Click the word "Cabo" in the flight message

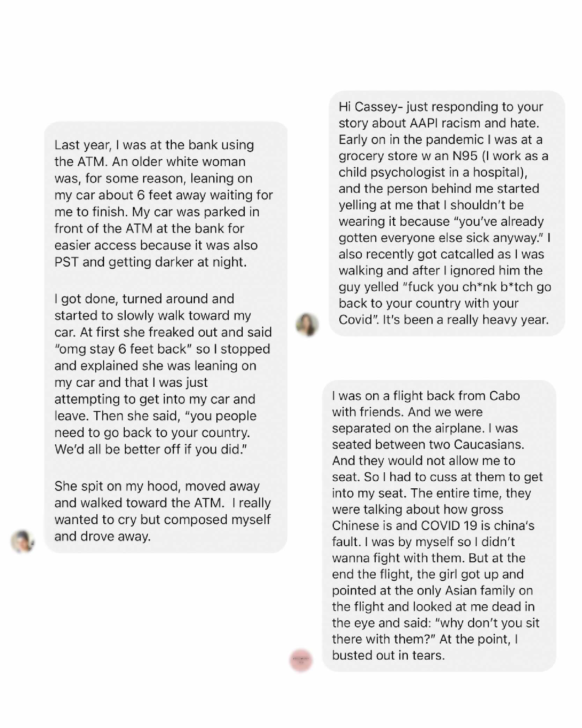(504, 396)
